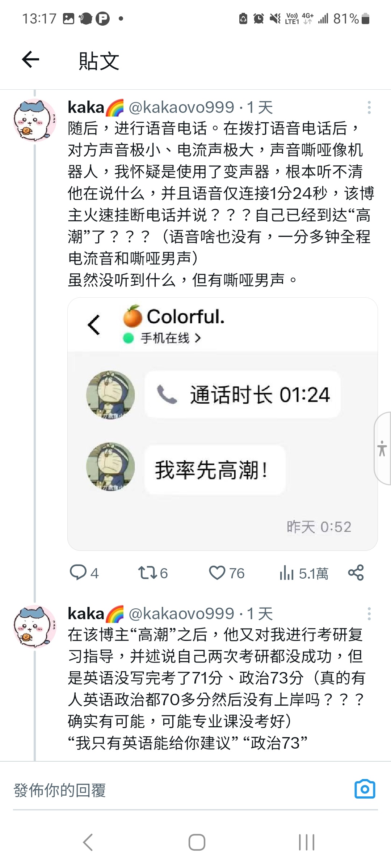Tap Android recent apps button

click(x=307, y=842)
